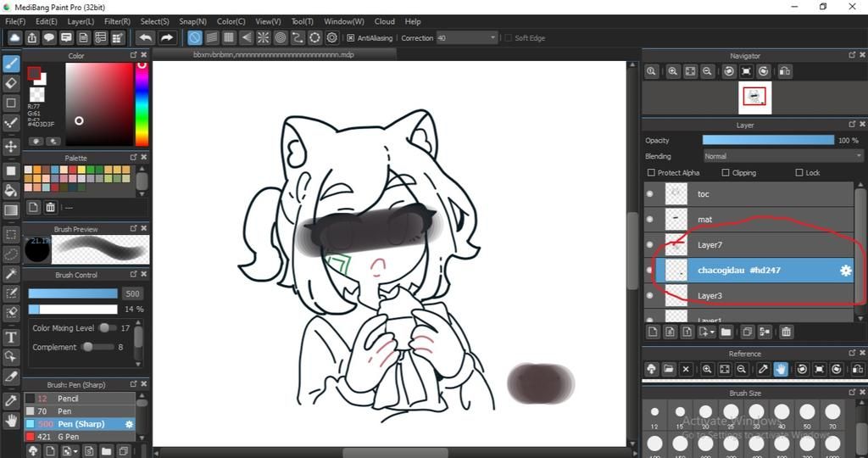This screenshot has height=458, width=868.
Task: Open the Cloud menu
Action: (384, 21)
